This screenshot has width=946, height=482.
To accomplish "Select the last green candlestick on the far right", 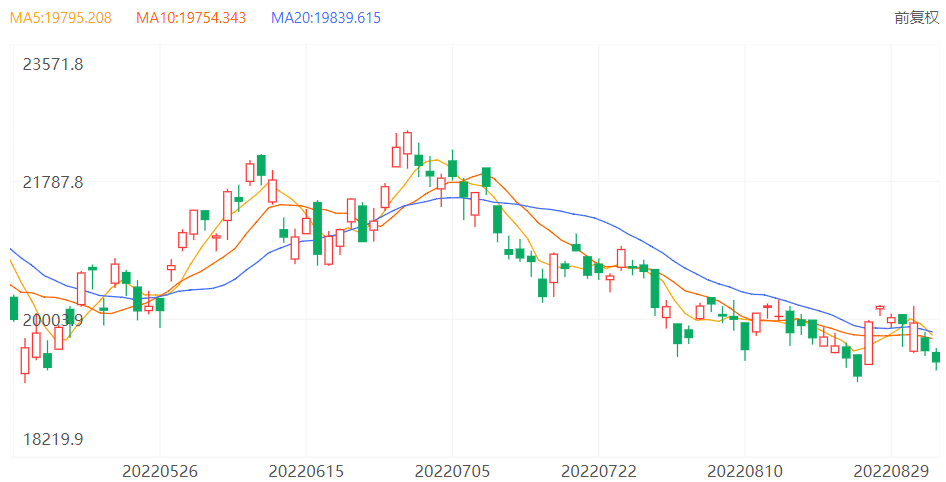I will click(936, 357).
